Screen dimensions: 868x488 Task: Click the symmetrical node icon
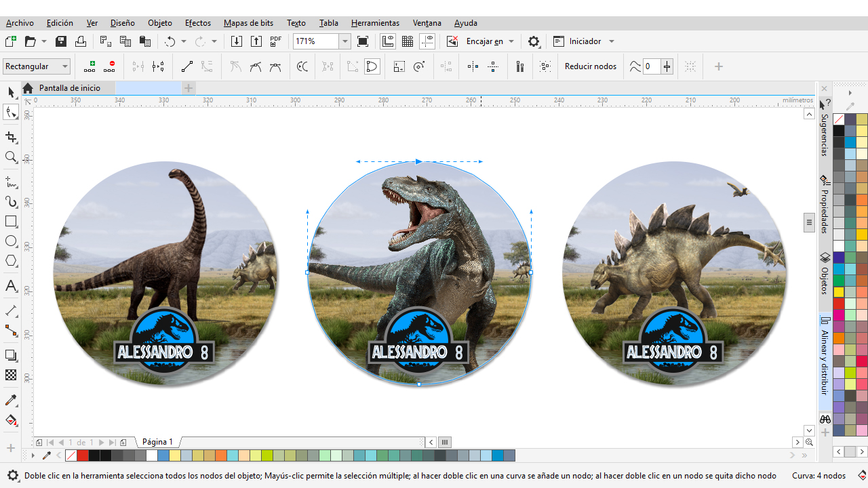[275, 66]
